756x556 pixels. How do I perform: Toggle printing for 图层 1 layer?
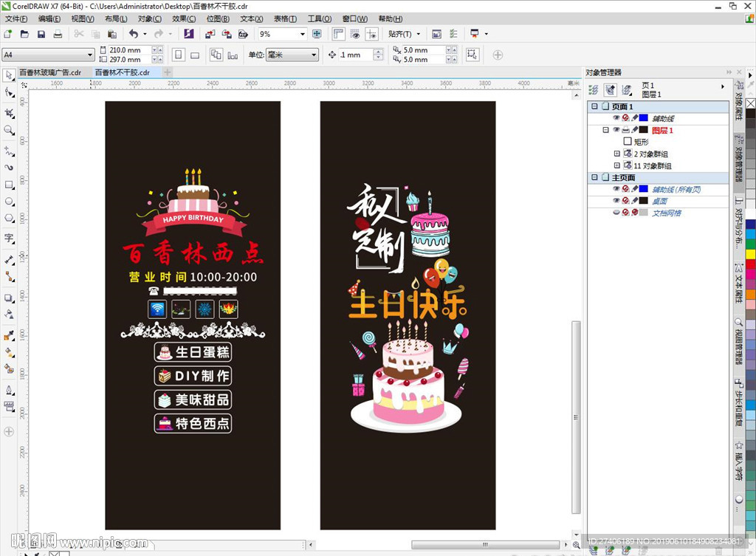(626, 130)
